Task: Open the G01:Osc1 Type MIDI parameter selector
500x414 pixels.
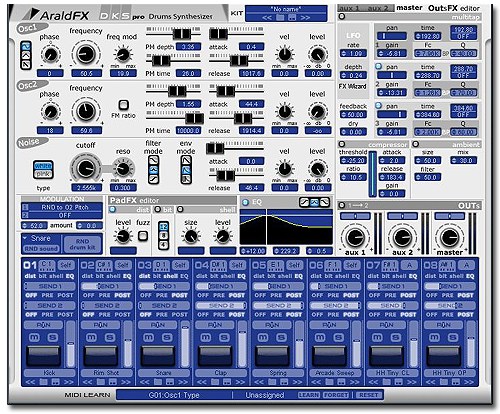Action: pyautogui.click(x=174, y=395)
